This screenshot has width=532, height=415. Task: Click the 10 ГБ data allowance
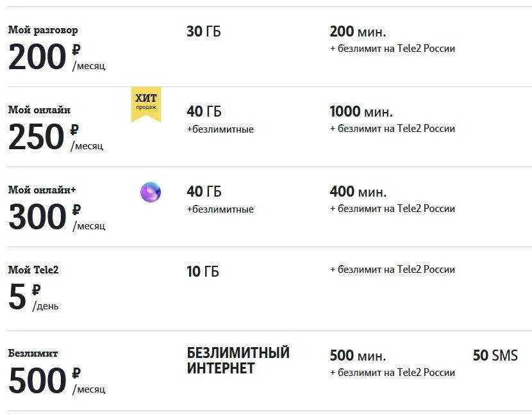[x=203, y=272]
